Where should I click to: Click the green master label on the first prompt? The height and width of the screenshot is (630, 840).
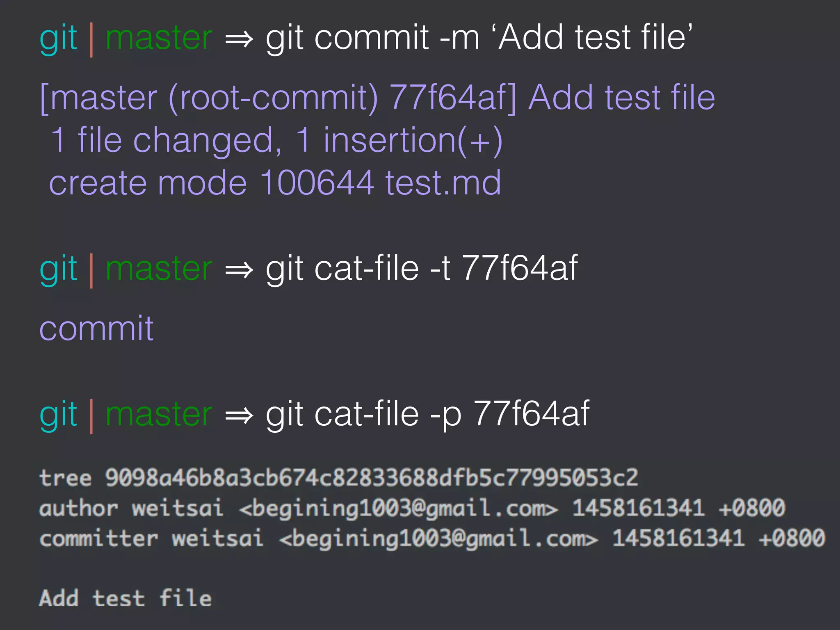pos(159,38)
